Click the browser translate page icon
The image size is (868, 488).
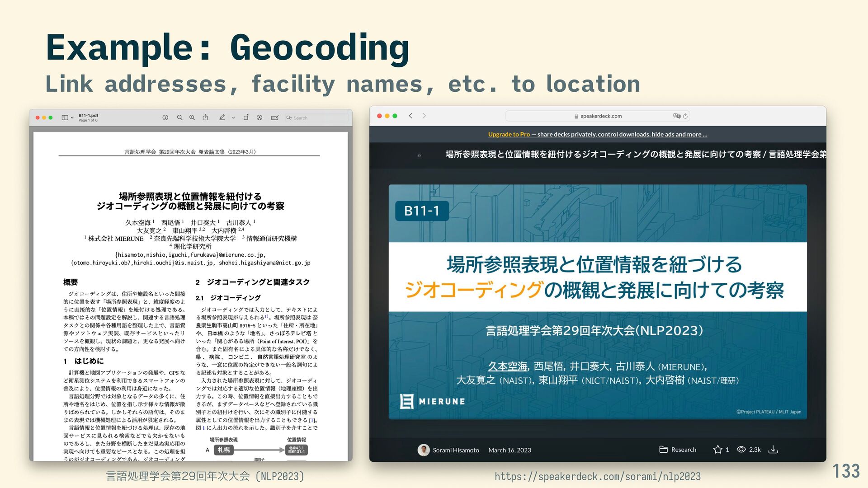pyautogui.click(x=676, y=116)
